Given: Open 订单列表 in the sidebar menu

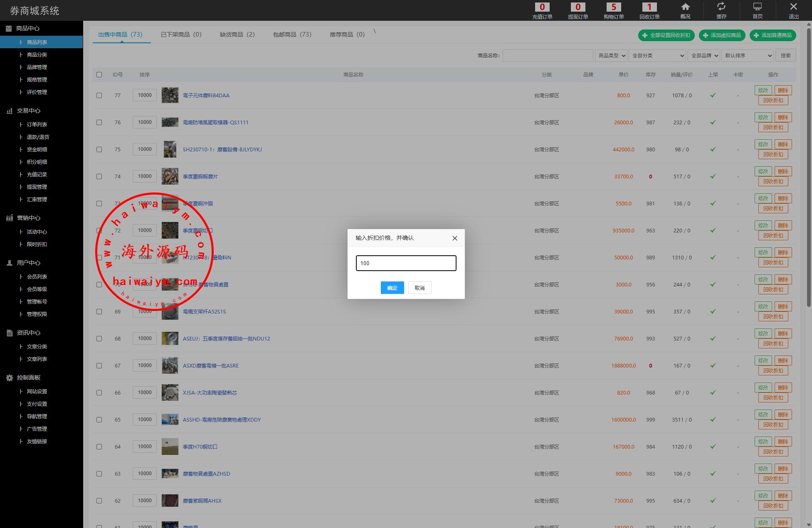Looking at the screenshot, I should pyautogui.click(x=37, y=124).
